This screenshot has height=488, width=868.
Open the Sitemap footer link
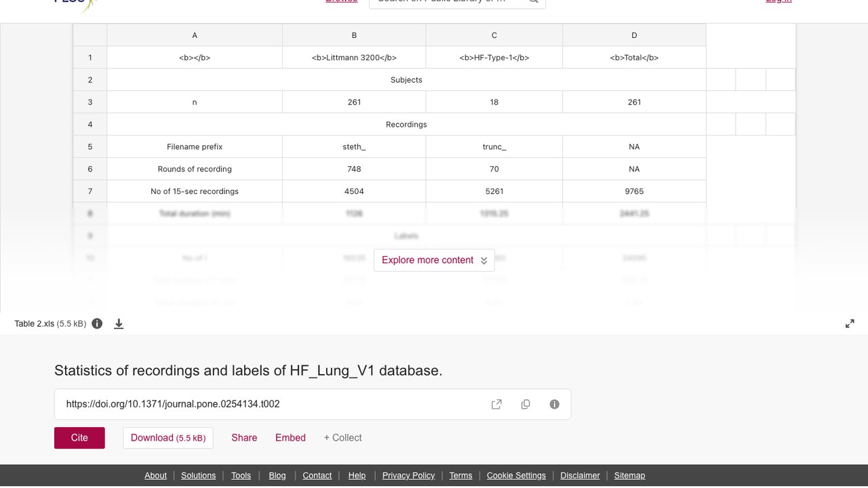pos(629,475)
